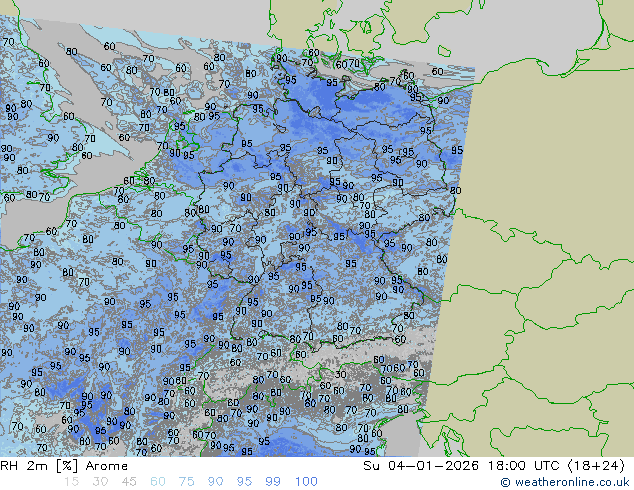Select legend value 30 in the color scale
This screenshot has width=634, height=490.
point(100,482)
